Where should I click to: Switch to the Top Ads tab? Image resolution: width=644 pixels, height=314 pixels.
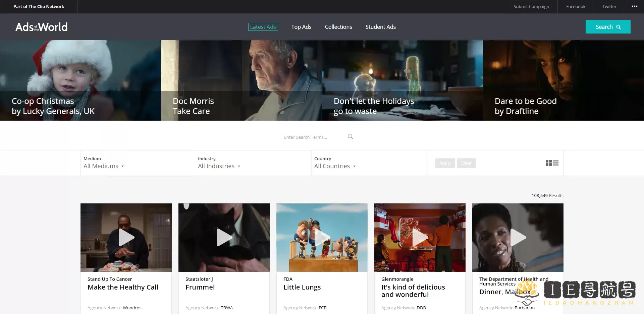click(x=301, y=27)
